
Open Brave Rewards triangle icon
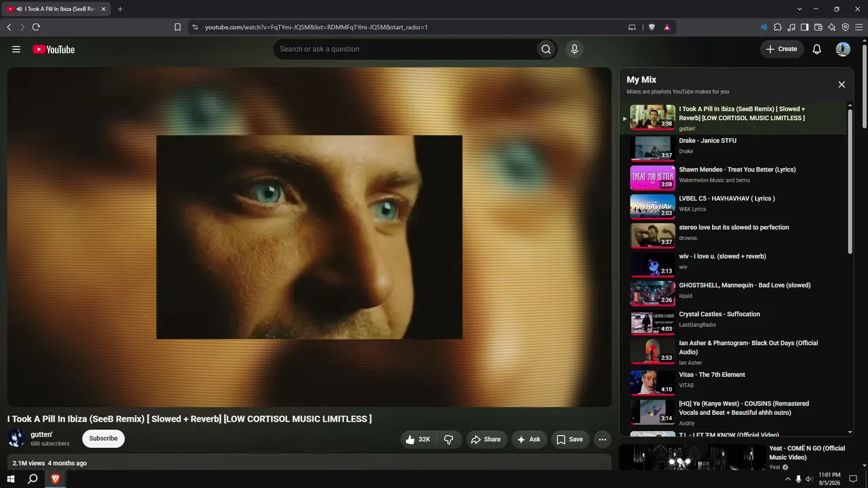point(667,27)
